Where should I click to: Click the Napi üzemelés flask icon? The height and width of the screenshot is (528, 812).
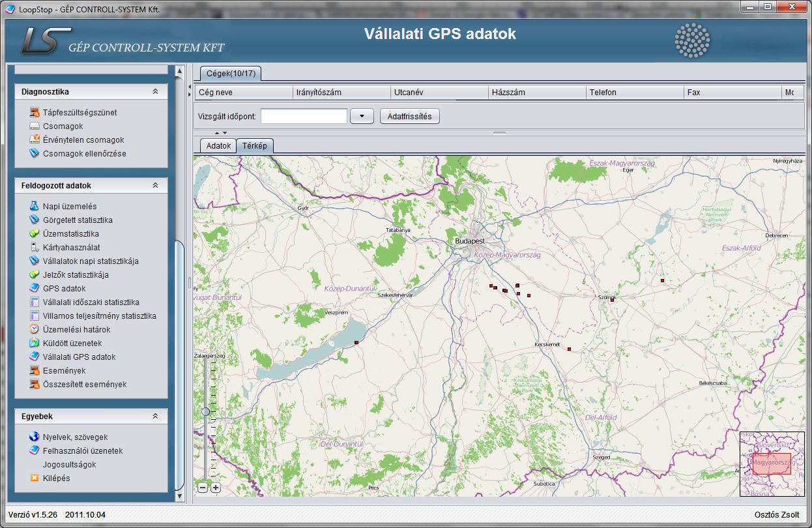[35, 206]
